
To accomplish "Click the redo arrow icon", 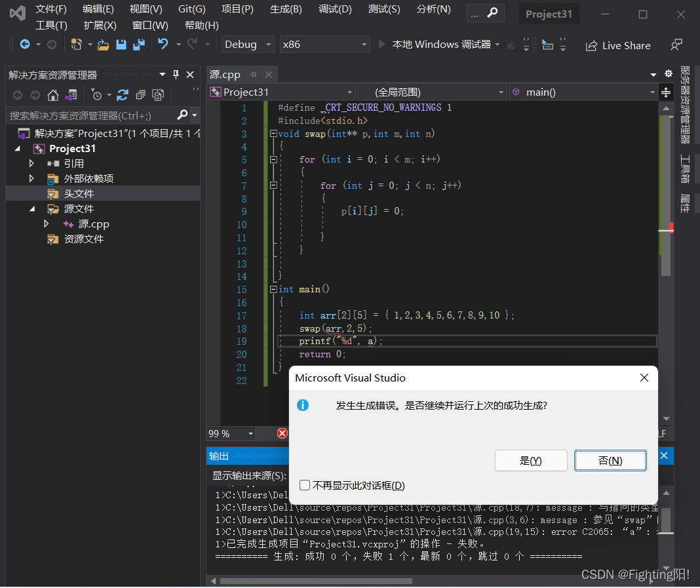I will click(x=193, y=44).
